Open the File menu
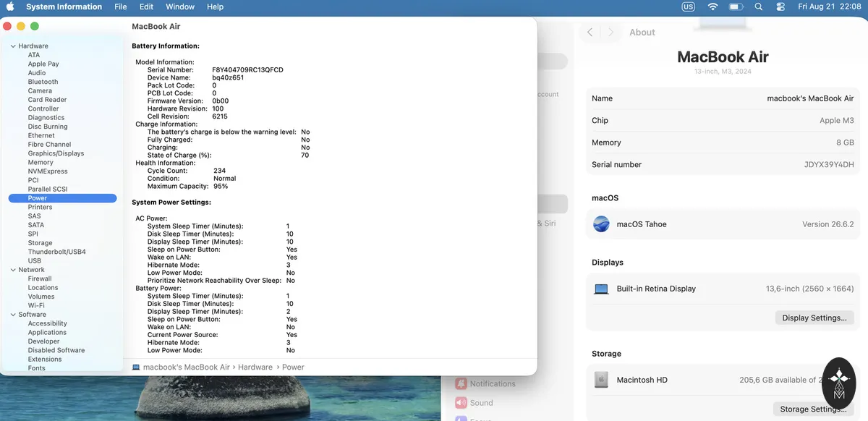The width and height of the screenshot is (868, 421). (x=121, y=7)
